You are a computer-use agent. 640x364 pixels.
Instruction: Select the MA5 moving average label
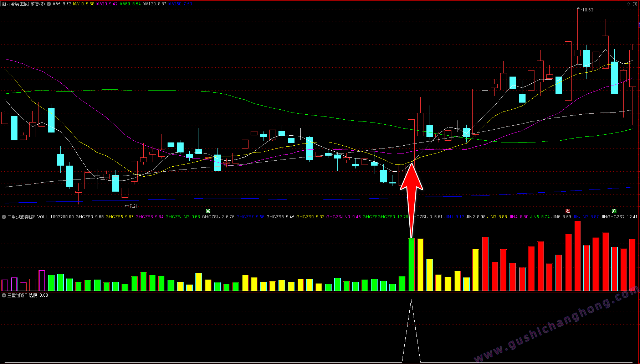click(x=62, y=4)
